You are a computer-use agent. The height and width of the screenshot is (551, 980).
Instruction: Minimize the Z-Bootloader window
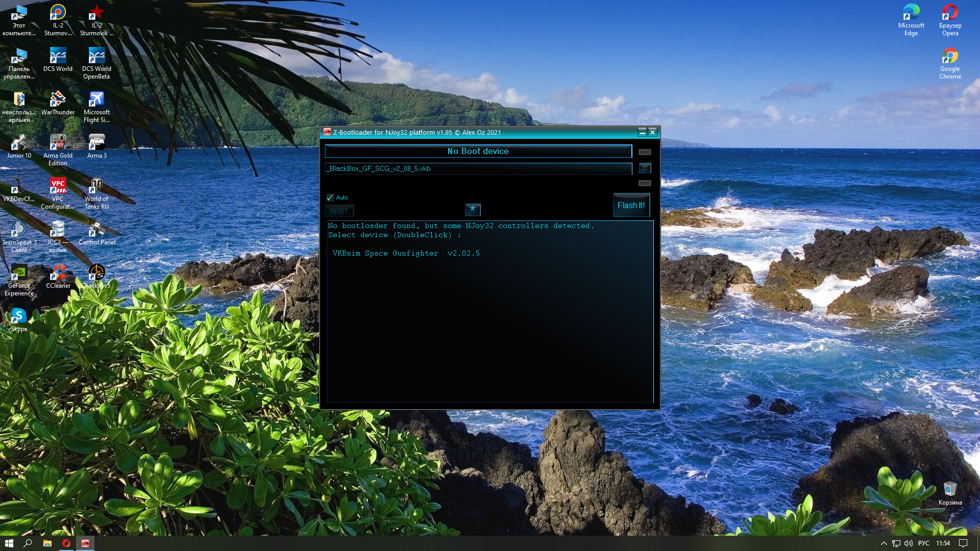[x=642, y=133]
